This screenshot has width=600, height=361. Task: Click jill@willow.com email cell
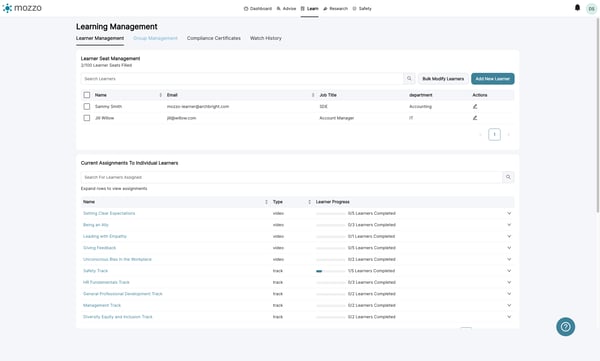click(181, 118)
